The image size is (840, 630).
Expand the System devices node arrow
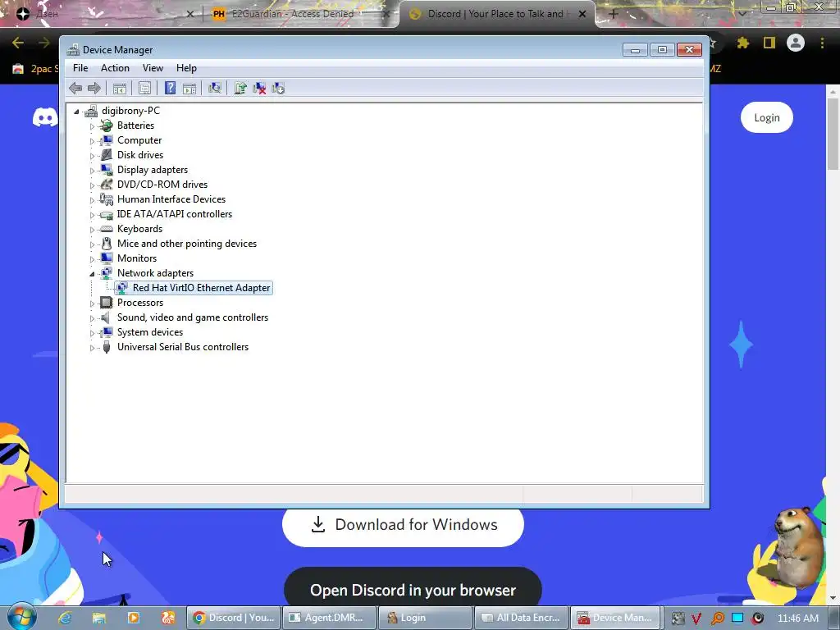click(92, 333)
